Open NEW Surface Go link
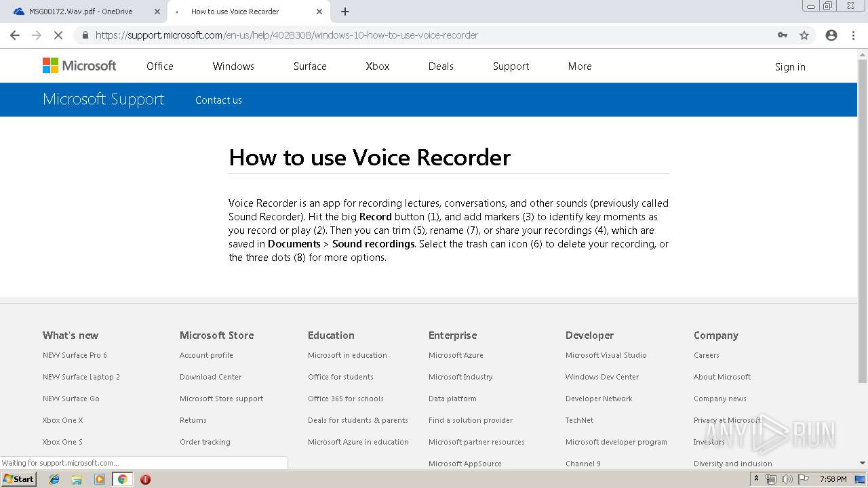Screen dimensions: 868x488 [x=71, y=399]
